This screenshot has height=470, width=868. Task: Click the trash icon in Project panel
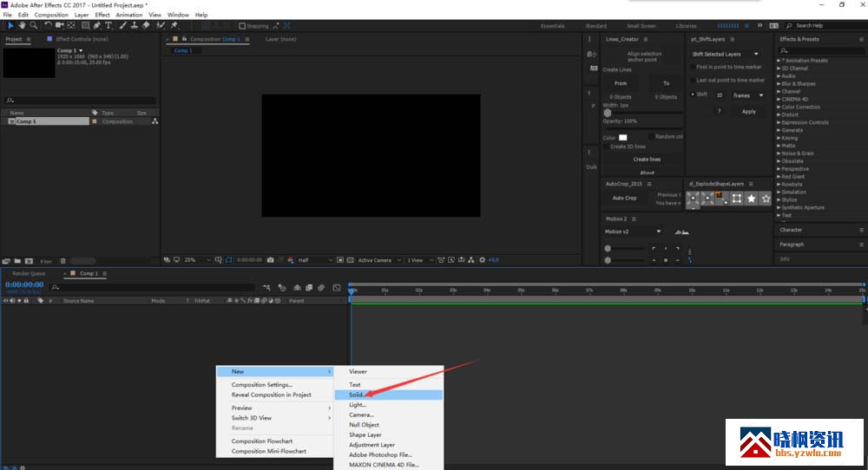pyautogui.click(x=62, y=261)
